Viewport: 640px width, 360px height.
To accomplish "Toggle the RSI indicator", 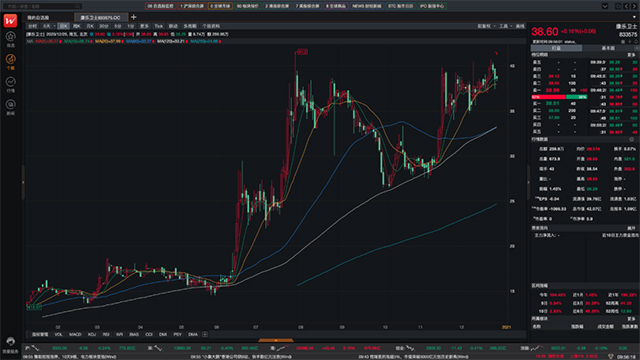I will [x=106, y=334].
